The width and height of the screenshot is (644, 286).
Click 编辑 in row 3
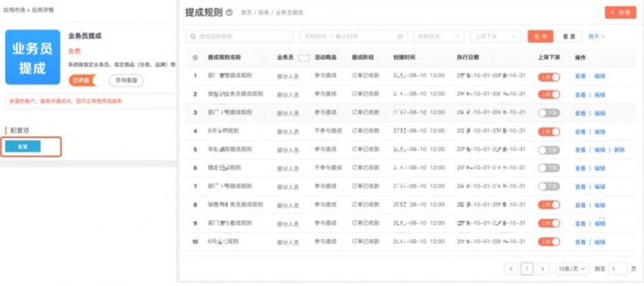(x=600, y=113)
